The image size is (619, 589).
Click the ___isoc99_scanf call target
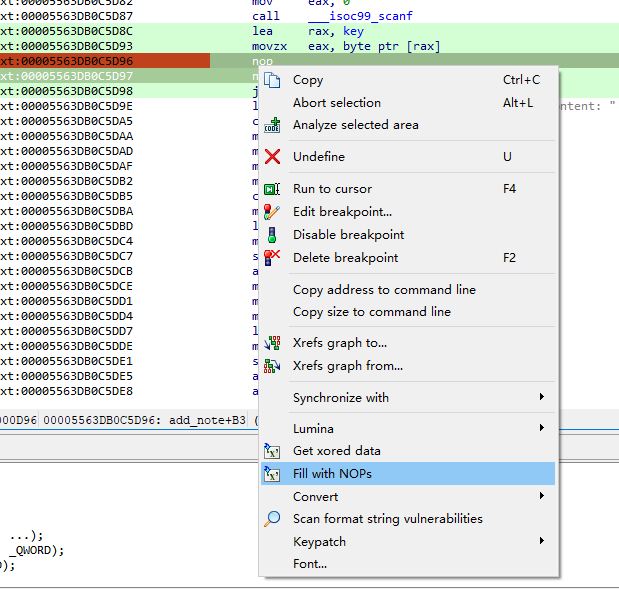pyautogui.click(x=360, y=16)
